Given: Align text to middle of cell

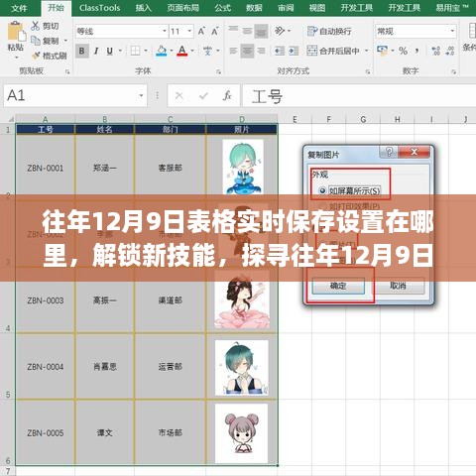Looking at the screenshot, I should pos(247,31).
